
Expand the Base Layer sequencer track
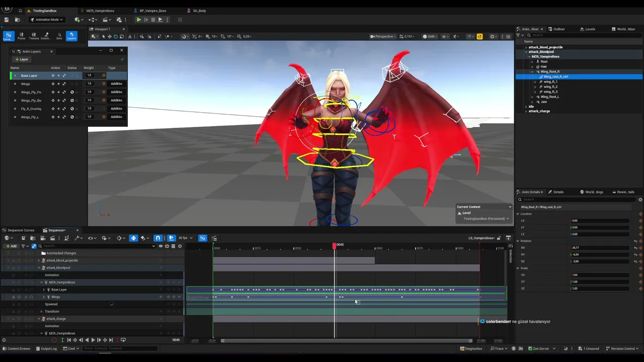point(44,290)
